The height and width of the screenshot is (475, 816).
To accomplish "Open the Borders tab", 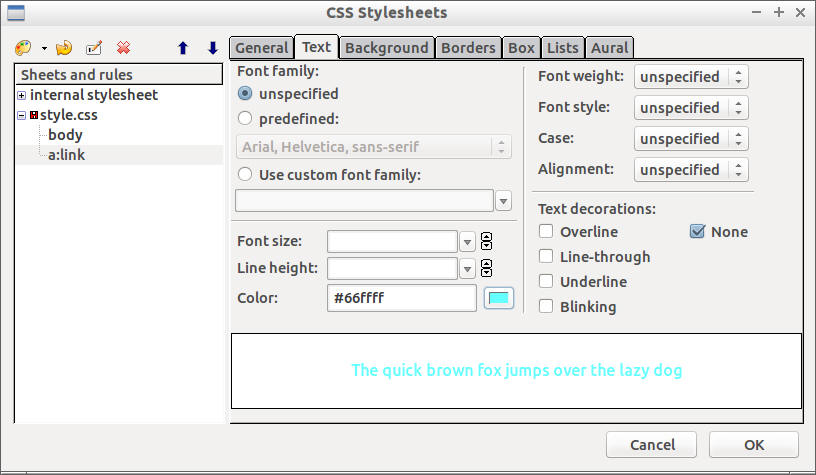I will [x=468, y=48].
